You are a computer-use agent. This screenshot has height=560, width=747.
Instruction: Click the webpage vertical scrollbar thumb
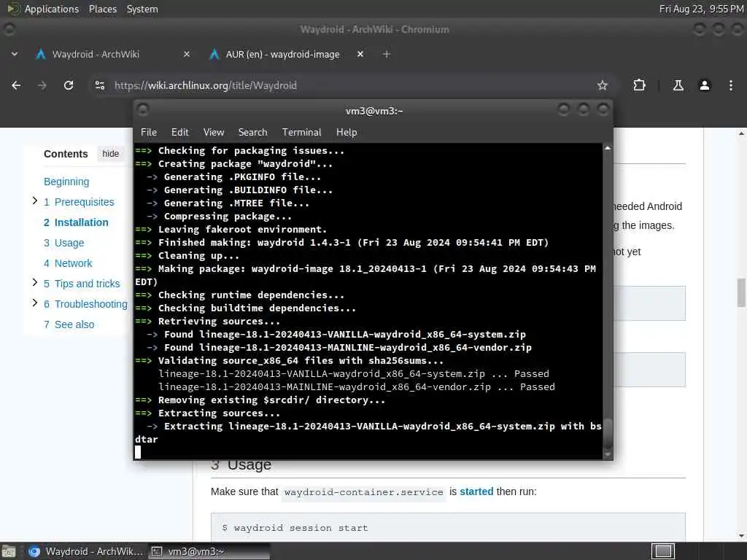[x=741, y=292]
